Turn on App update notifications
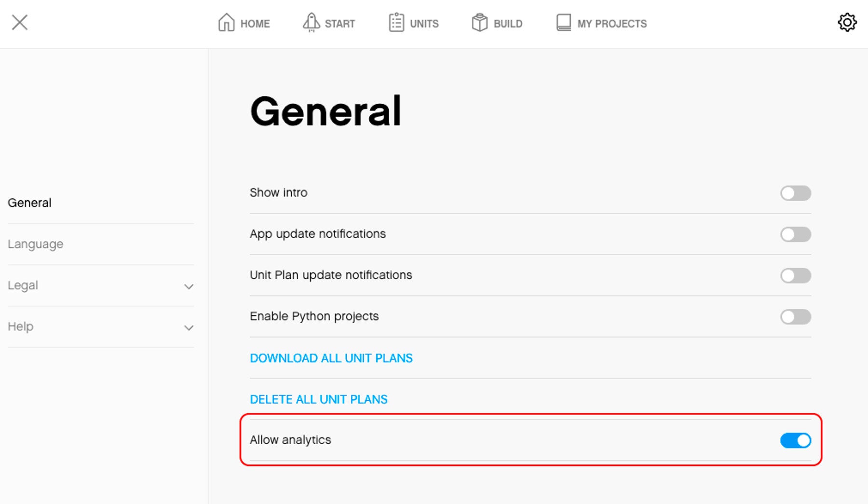 (x=795, y=234)
